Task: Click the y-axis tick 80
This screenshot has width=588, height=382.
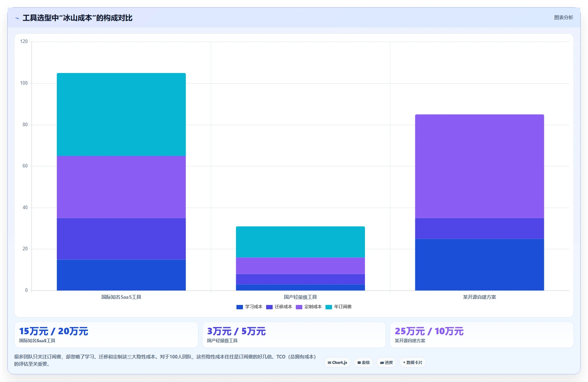Action: pos(25,125)
